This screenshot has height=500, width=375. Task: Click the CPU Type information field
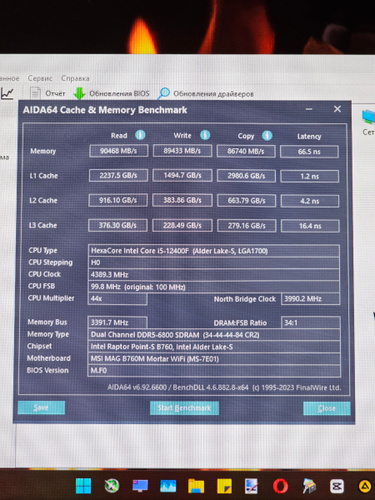(214, 251)
